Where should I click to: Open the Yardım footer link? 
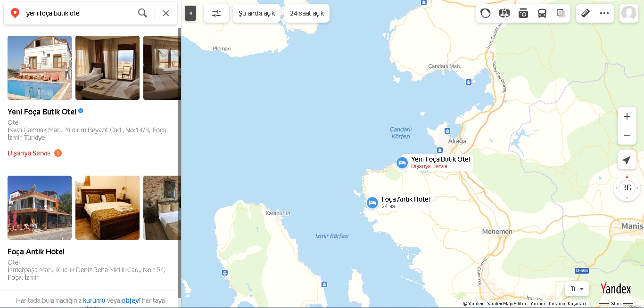[x=537, y=304]
